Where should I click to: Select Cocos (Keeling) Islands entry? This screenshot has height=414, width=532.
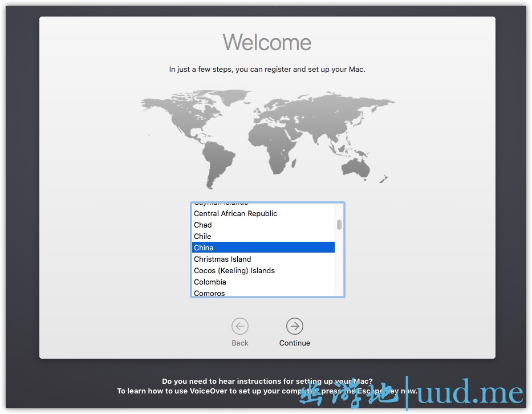coord(234,270)
